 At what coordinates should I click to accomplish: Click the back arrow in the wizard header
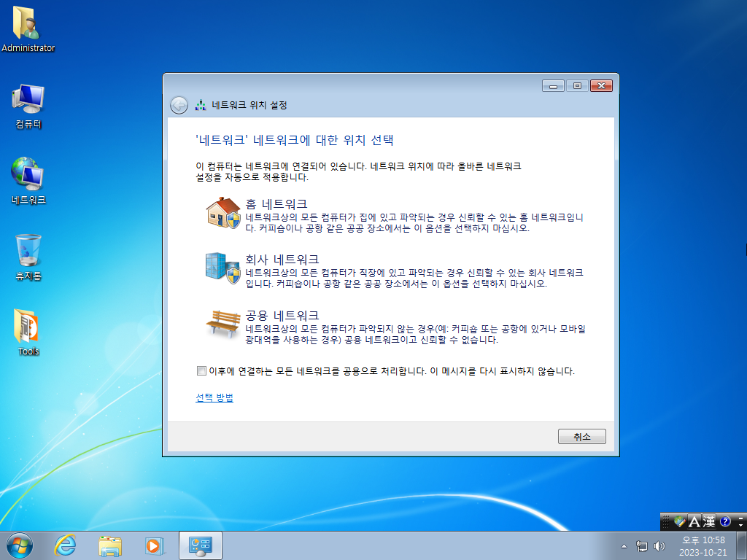click(179, 105)
